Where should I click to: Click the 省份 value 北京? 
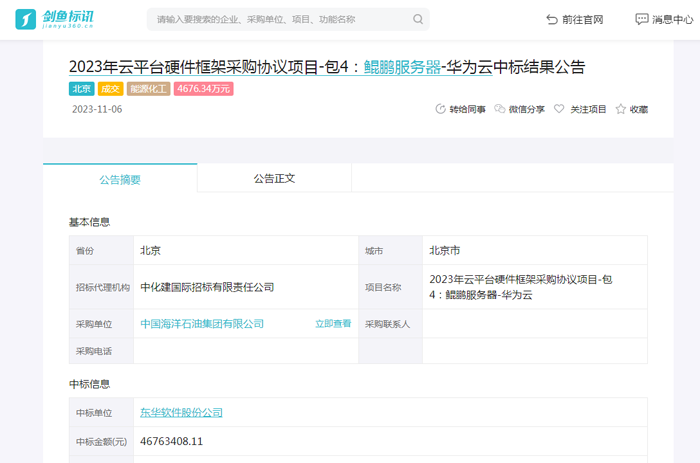click(x=150, y=250)
